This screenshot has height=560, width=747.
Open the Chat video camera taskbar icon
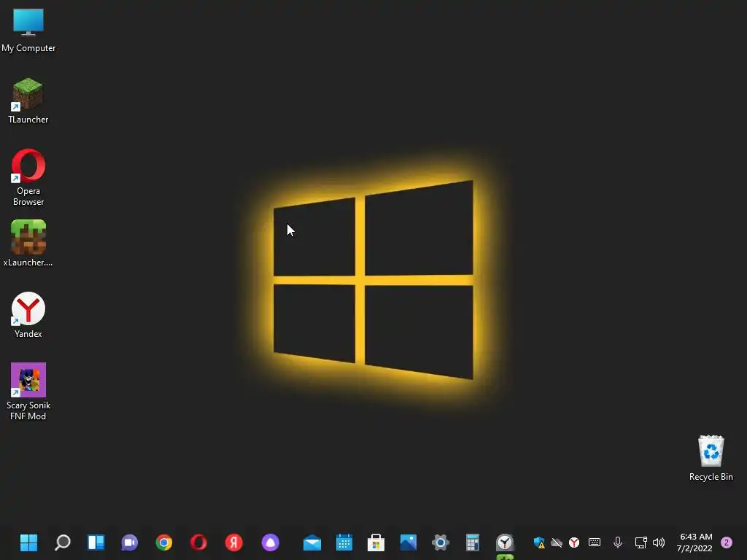click(x=129, y=542)
